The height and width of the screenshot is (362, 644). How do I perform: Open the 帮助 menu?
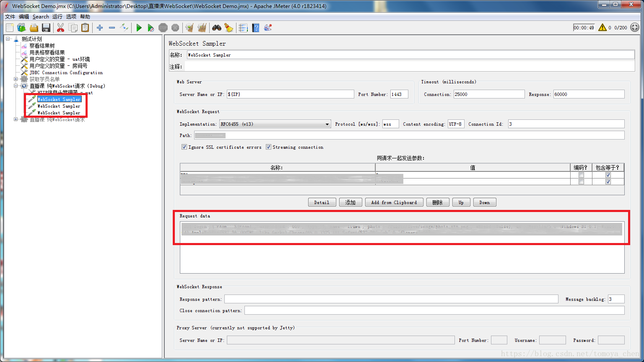[85, 17]
